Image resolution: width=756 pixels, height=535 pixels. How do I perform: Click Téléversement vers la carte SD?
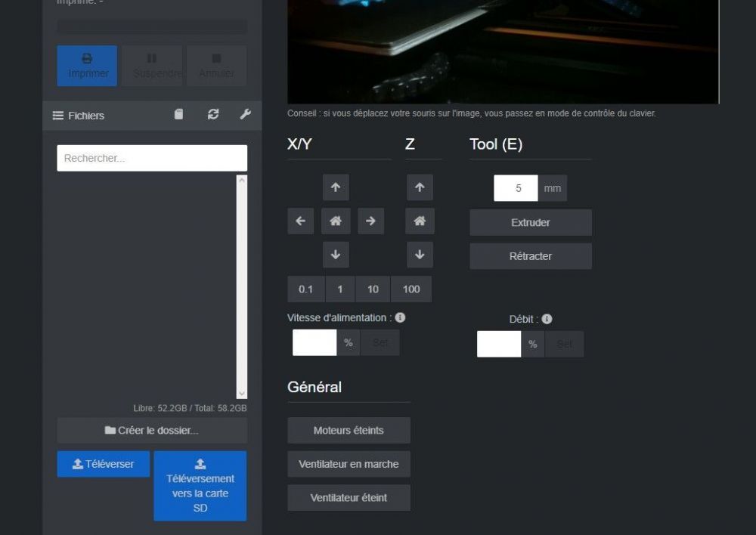[x=200, y=486]
